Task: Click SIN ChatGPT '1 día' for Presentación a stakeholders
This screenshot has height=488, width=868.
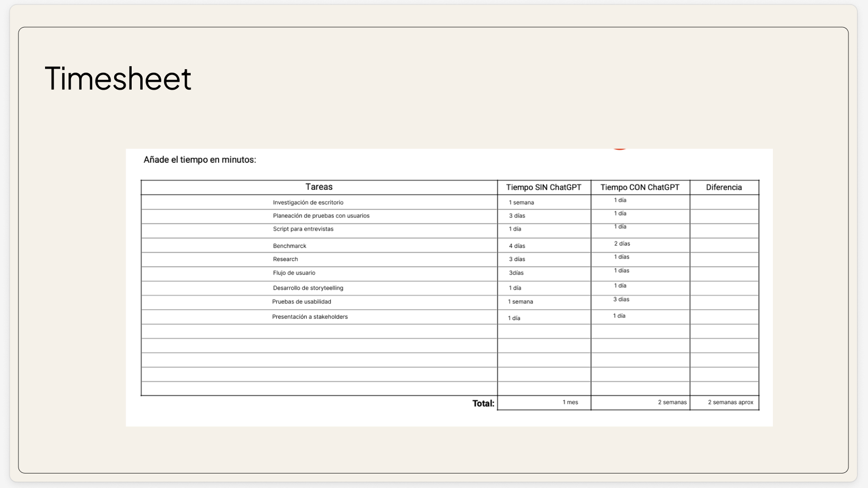Action: pos(514,318)
